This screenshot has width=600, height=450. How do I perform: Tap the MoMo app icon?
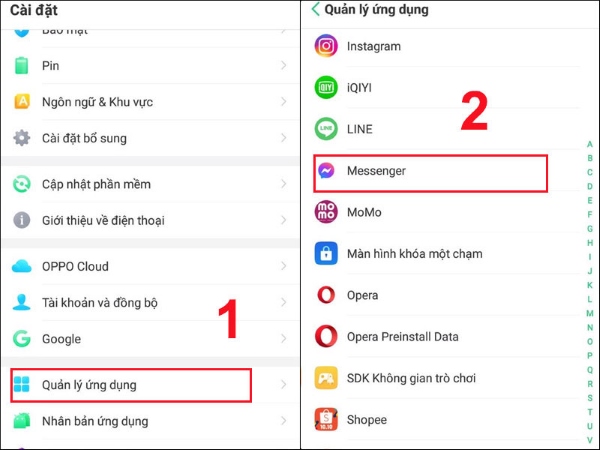pos(326,212)
